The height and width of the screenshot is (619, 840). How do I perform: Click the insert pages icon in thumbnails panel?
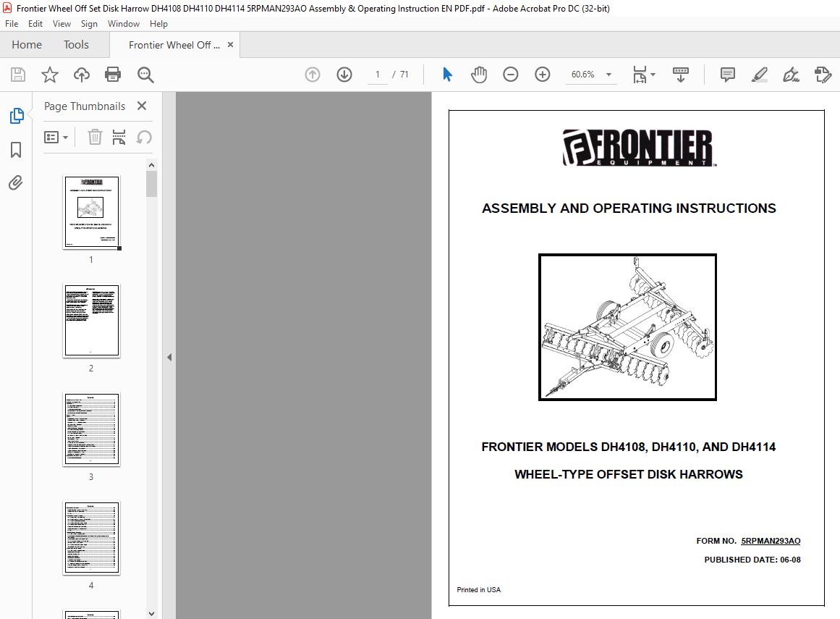(x=119, y=138)
